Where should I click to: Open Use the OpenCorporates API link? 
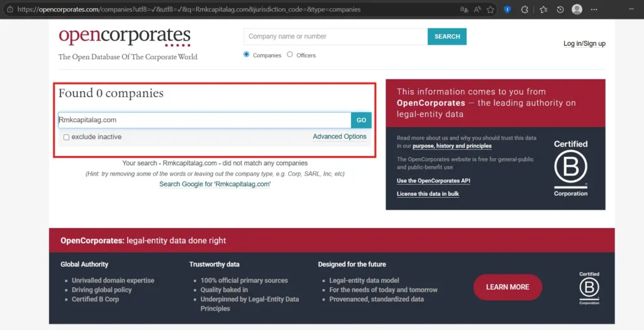coord(433,181)
